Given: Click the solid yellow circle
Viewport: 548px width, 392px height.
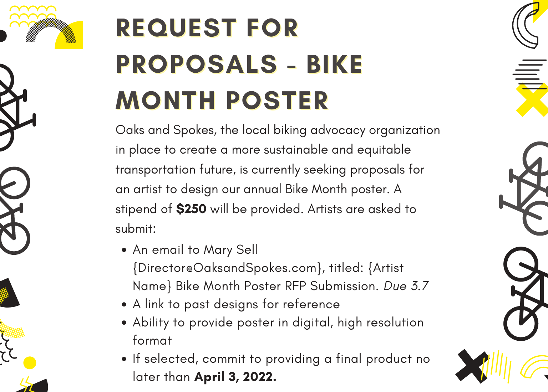Looking at the screenshot, I should tap(30, 363).
